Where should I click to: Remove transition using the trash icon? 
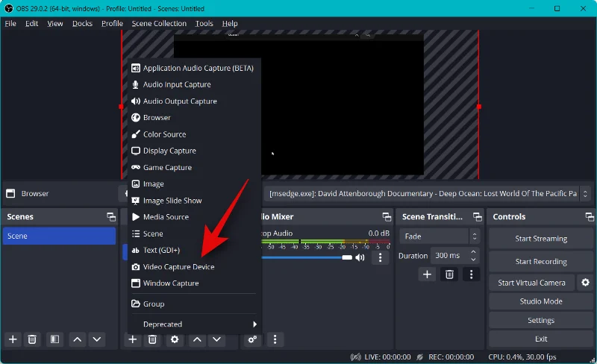pos(449,274)
